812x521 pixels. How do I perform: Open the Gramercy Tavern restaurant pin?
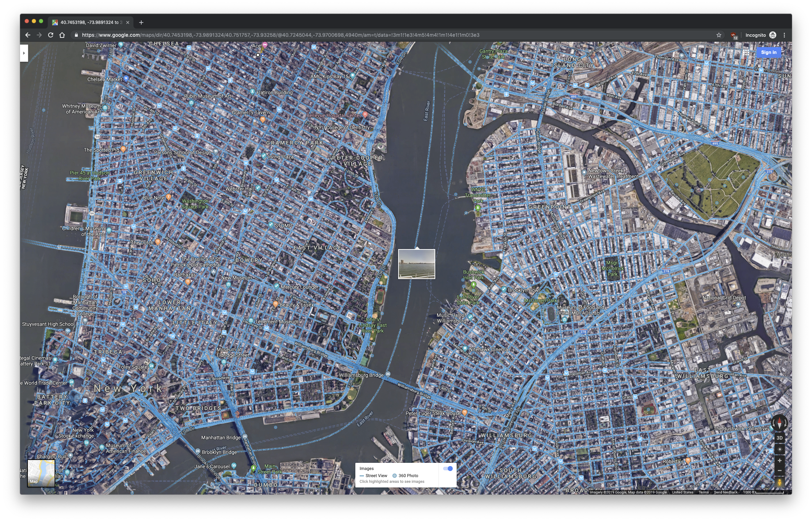click(x=263, y=120)
